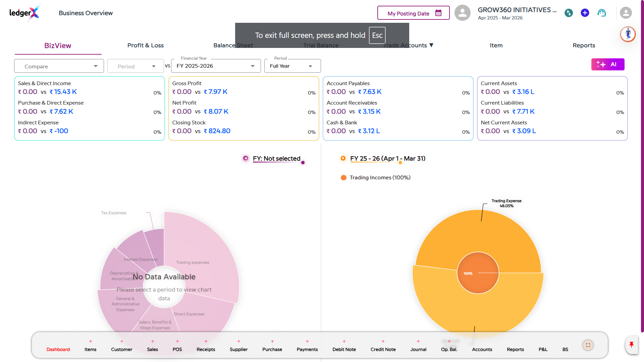This screenshot has width=644, height=362.
Task: Click the Account Payables value ₹7.63 K
Action: coord(370,92)
